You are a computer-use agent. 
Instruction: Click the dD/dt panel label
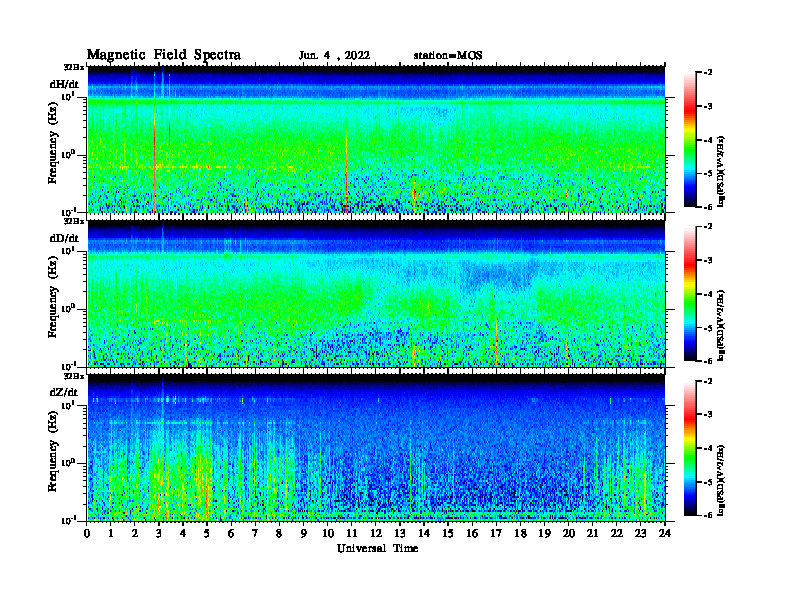coord(64,238)
